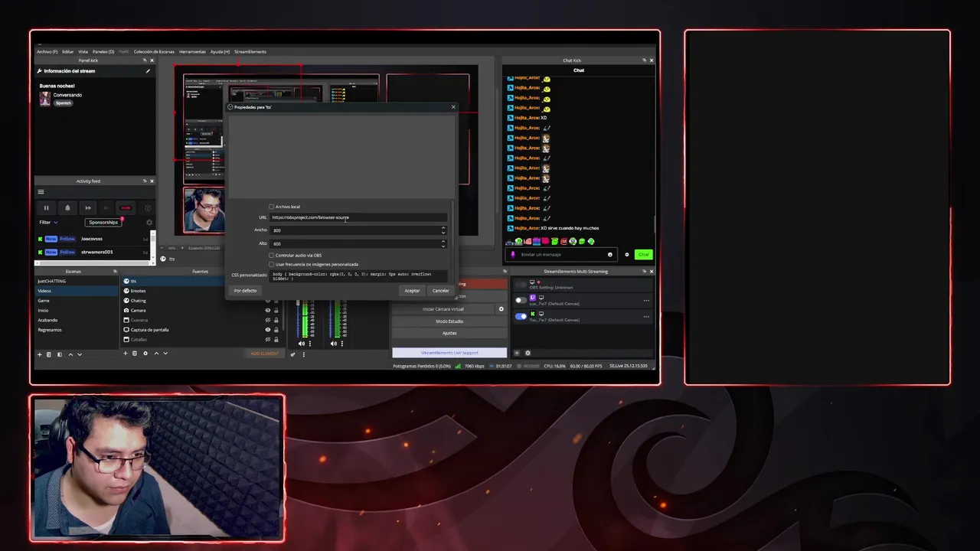Viewport: 980px width, 551px height.
Task: Click the Enviar un mensaje chat field
Action: tap(563, 255)
